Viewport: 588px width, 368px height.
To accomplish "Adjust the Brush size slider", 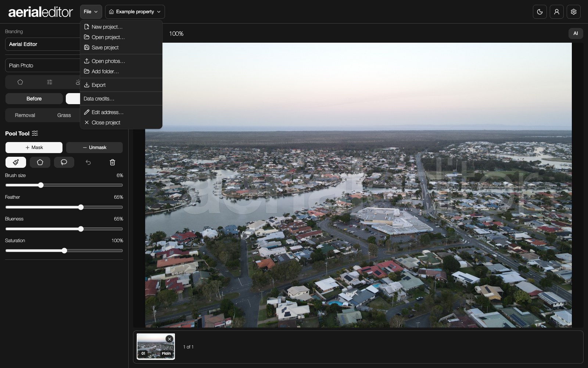I will [x=64, y=185].
